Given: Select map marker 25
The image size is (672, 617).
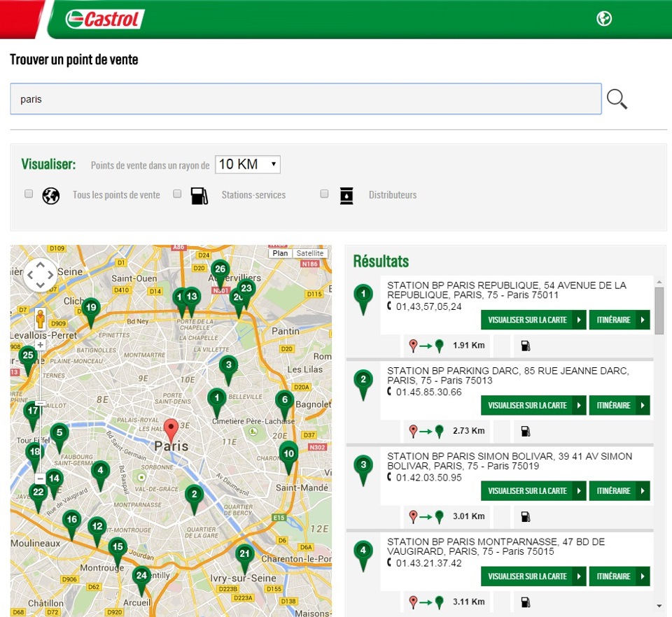Looking at the screenshot, I should (28, 360).
